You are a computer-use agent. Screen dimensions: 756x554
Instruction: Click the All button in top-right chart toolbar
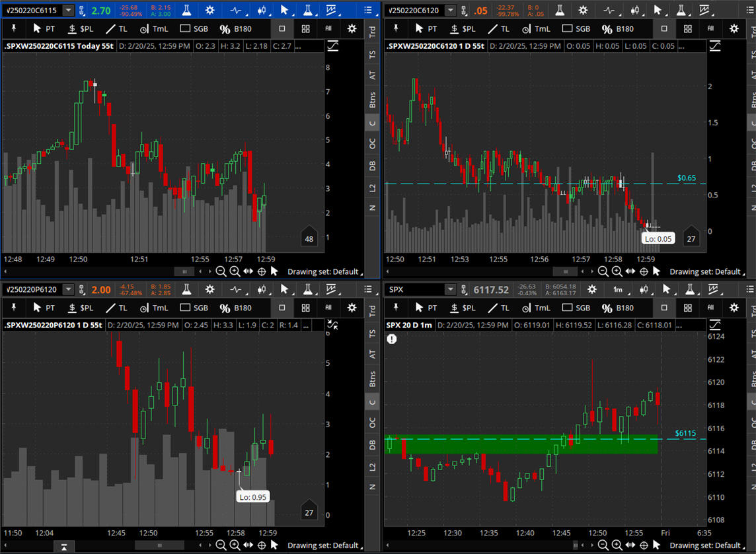[x=710, y=29]
